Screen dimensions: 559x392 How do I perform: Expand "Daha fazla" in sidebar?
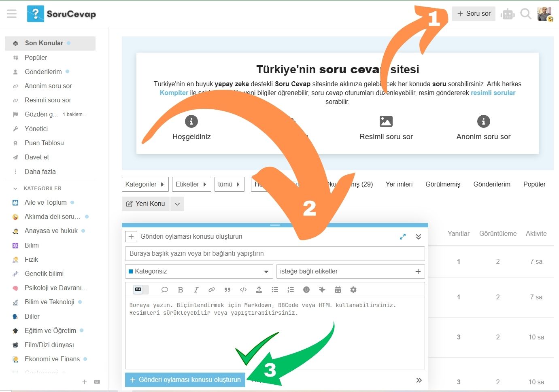50,172
